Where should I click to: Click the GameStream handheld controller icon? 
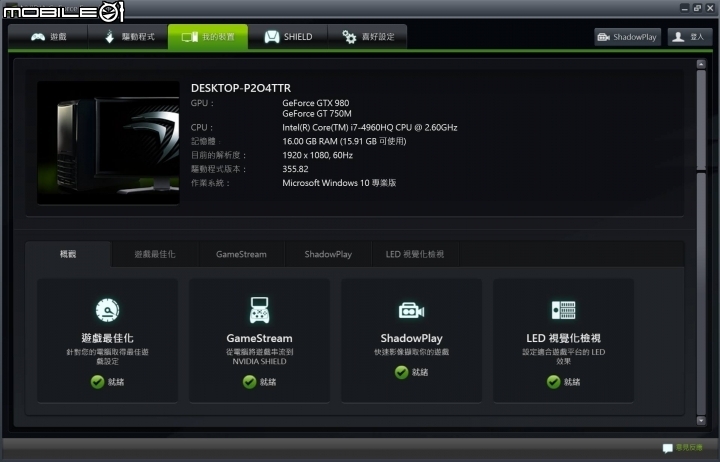pos(259,310)
